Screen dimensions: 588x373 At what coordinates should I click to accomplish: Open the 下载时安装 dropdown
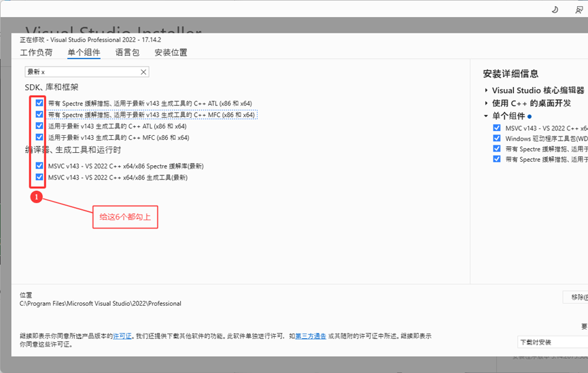point(553,342)
